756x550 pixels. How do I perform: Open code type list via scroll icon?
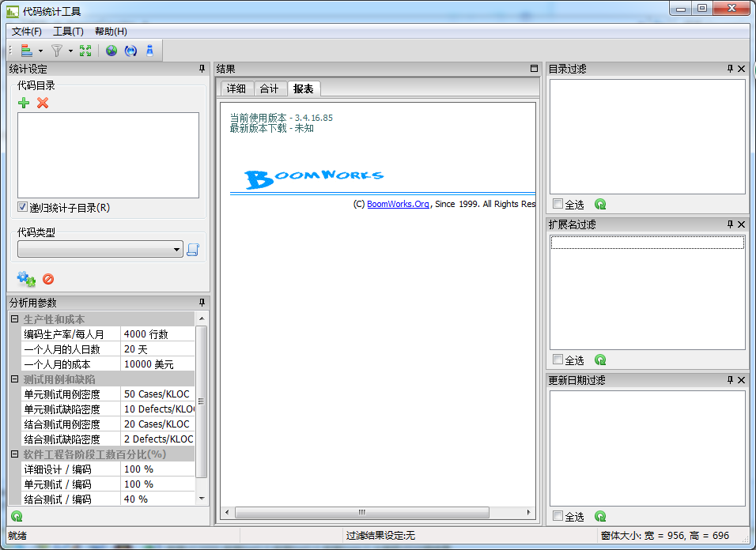[195, 249]
